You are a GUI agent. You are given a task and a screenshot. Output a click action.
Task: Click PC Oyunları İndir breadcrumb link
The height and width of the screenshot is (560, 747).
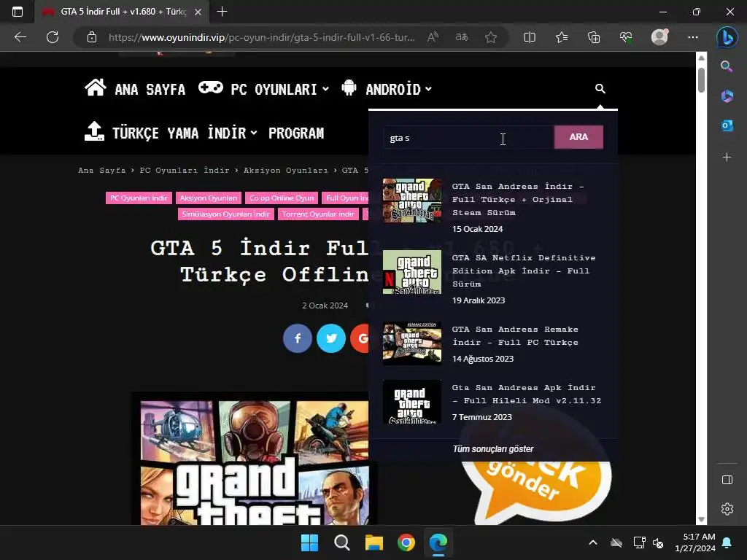185,170
